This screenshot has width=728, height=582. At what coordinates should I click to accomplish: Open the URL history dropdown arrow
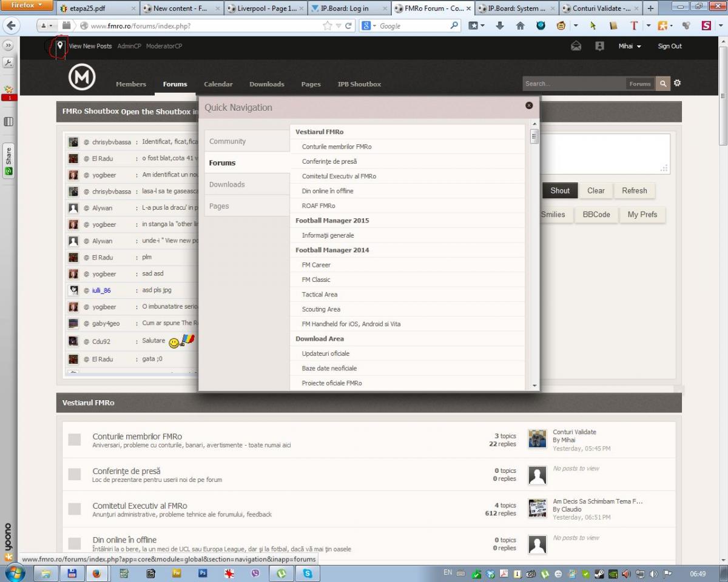(339, 26)
